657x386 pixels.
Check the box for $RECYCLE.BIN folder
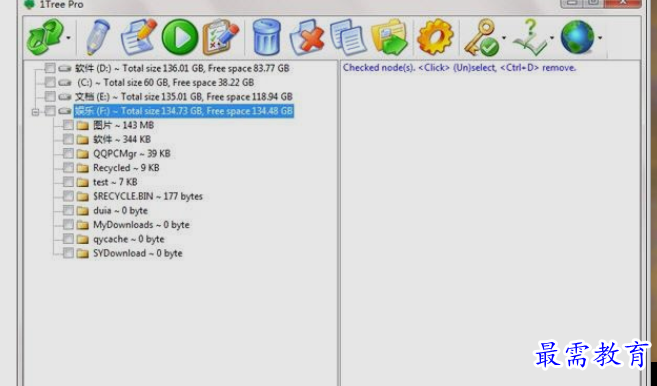pyautogui.click(x=68, y=196)
